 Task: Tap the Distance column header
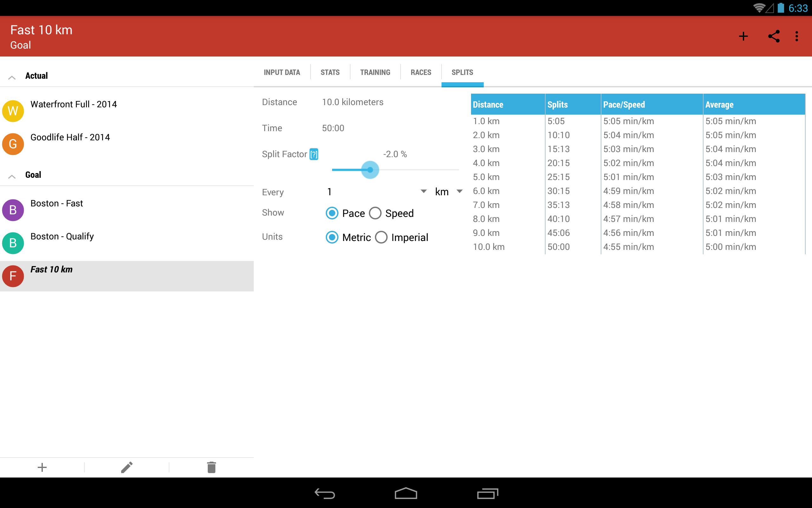[x=508, y=104]
